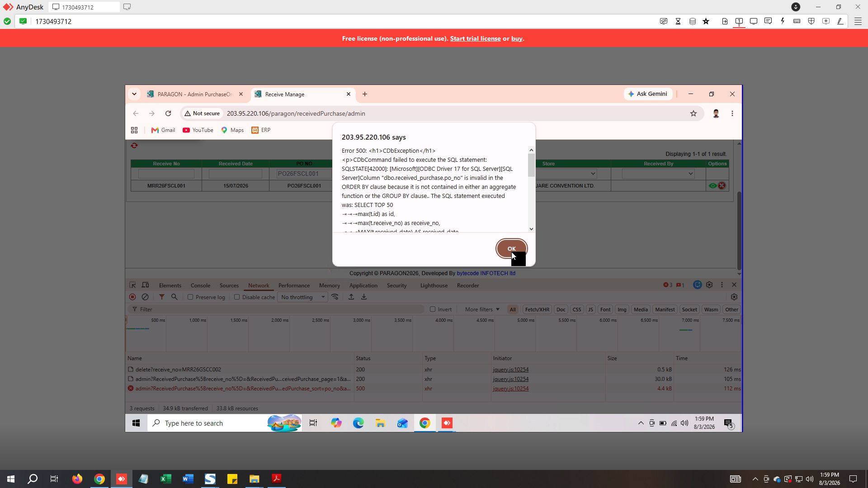The height and width of the screenshot is (488, 868).
Task: Open the DevTools three-dot customize menu
Action: click(722, 285)
